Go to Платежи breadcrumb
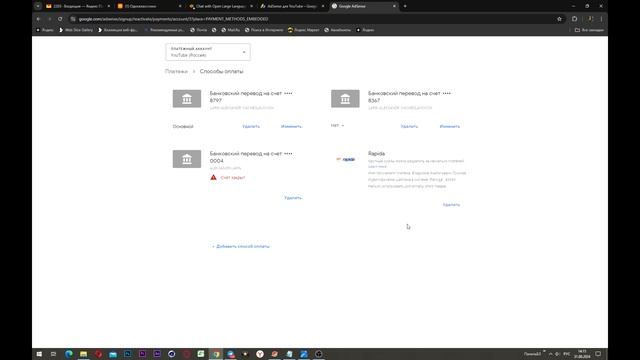The image size is (640, 360). [x=176, y=71]
